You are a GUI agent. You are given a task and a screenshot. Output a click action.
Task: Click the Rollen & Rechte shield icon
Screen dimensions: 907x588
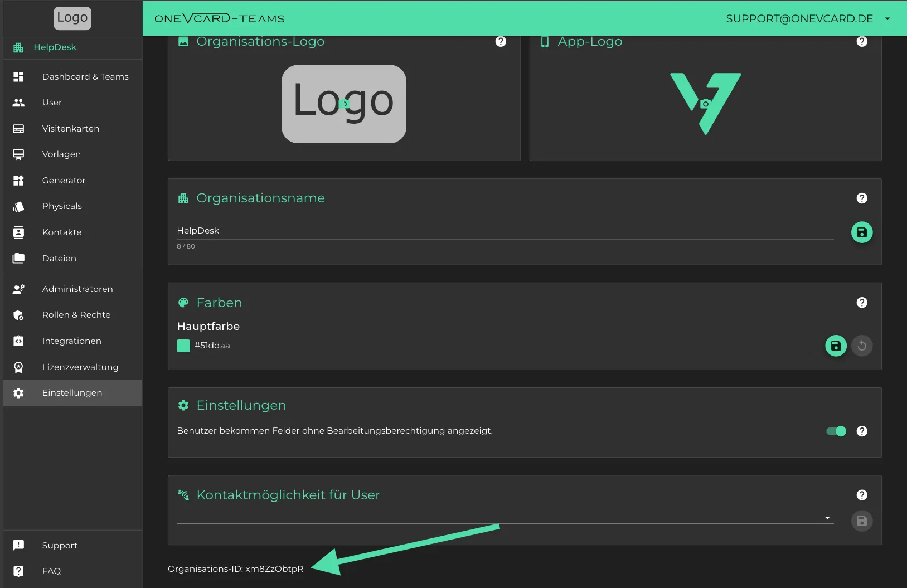[18, 315]
